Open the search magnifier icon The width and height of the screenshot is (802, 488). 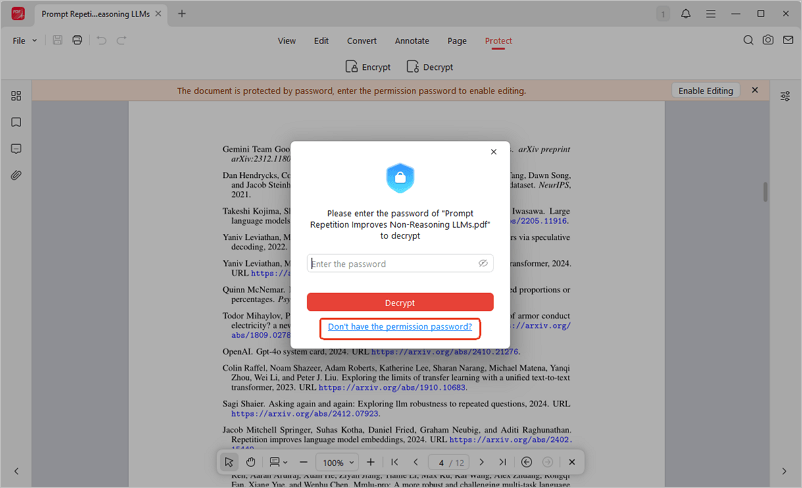coord(748,40)
